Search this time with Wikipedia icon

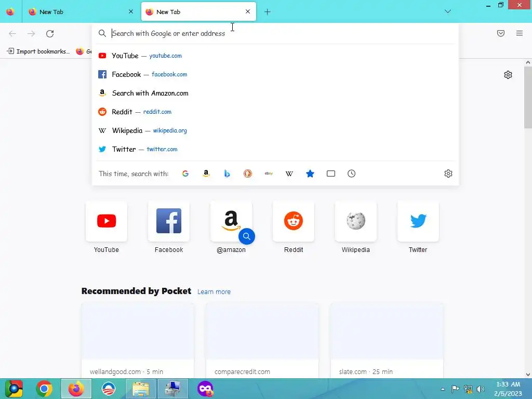(289, 174)
